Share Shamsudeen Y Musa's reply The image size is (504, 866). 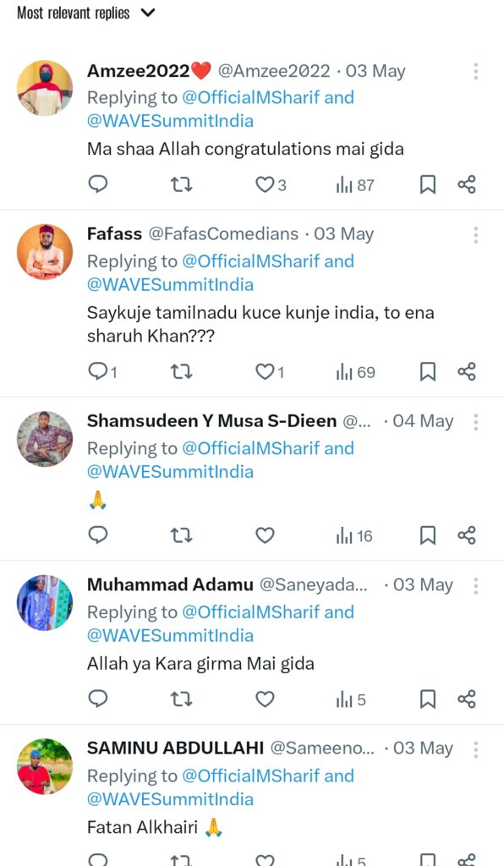(466, 535)
